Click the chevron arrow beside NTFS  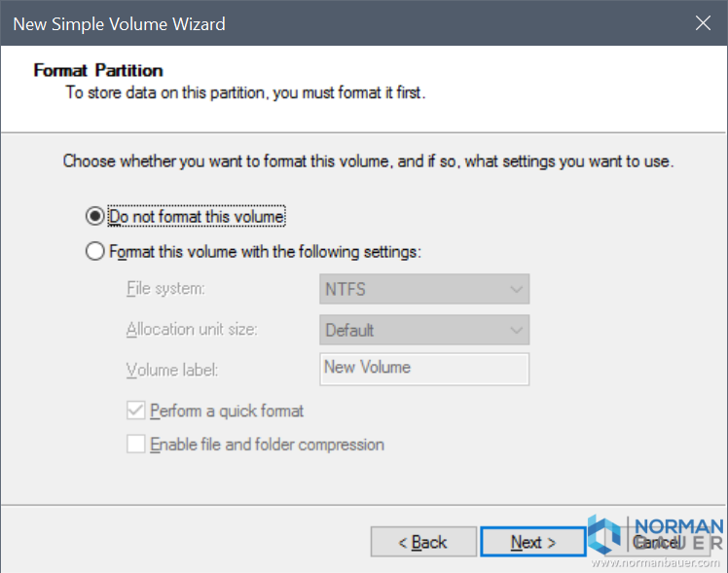pos(515,289)
